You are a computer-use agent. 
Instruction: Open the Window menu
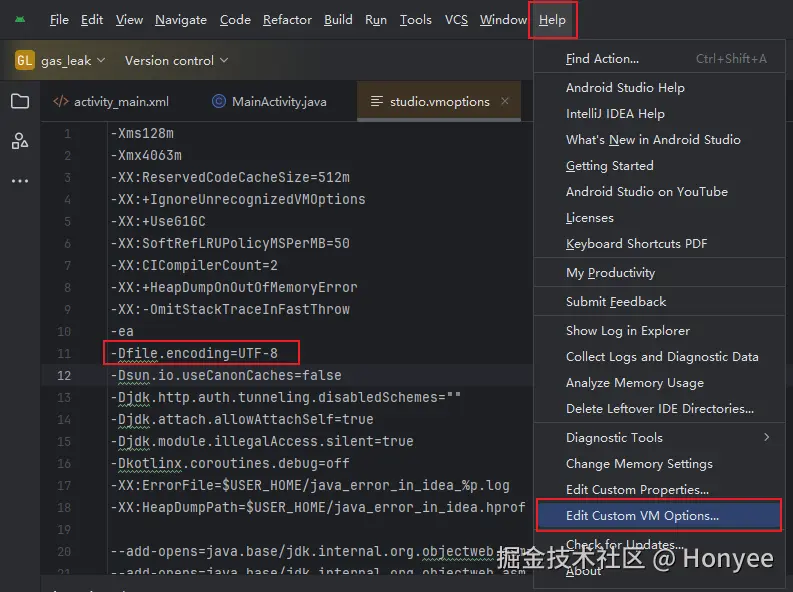pos(503,20)
